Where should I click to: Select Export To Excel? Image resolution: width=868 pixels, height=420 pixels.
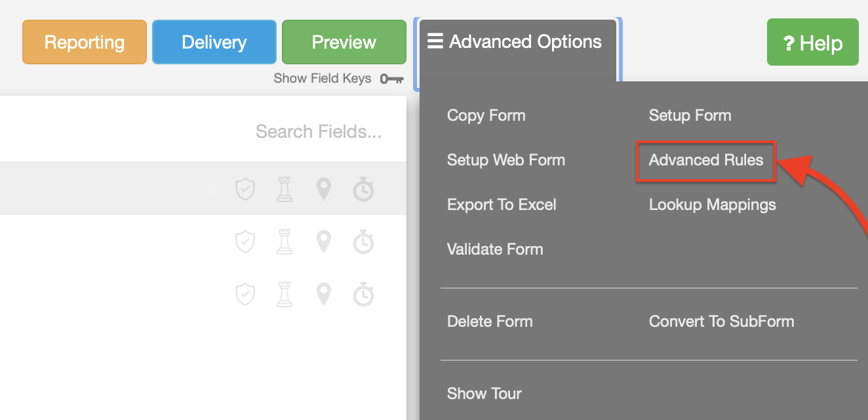point(502,205)
